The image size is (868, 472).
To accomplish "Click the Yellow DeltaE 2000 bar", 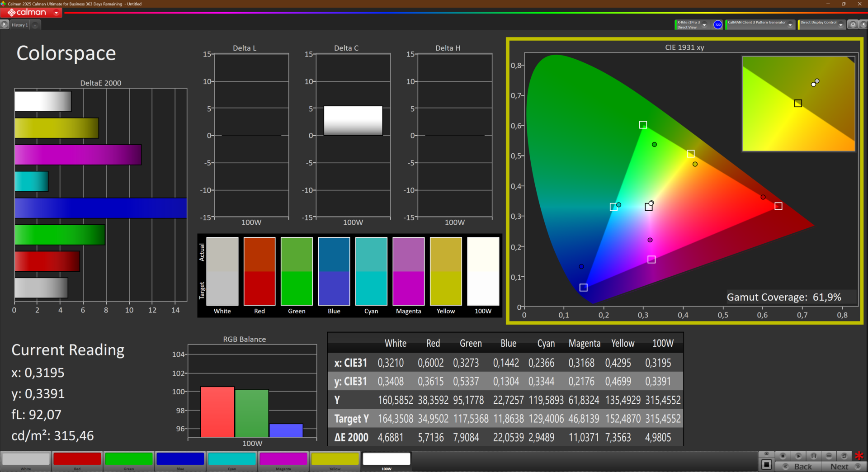I will point(57,128).
